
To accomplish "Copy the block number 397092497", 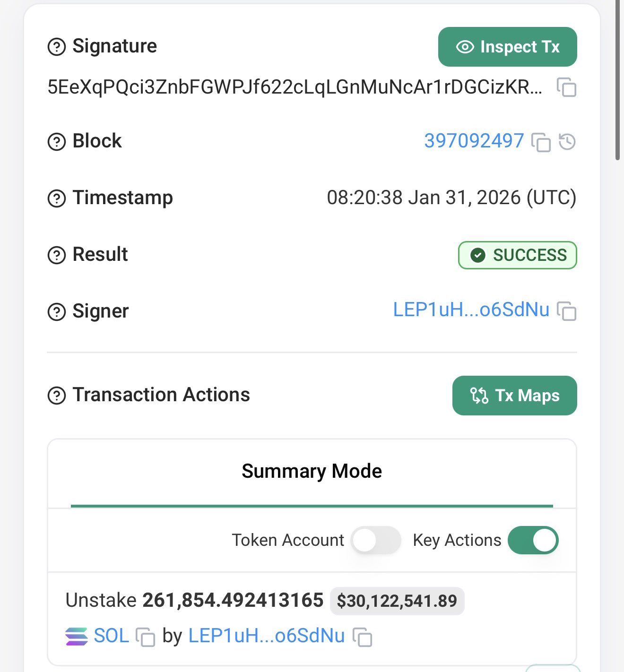I will [x=541, y=142].
